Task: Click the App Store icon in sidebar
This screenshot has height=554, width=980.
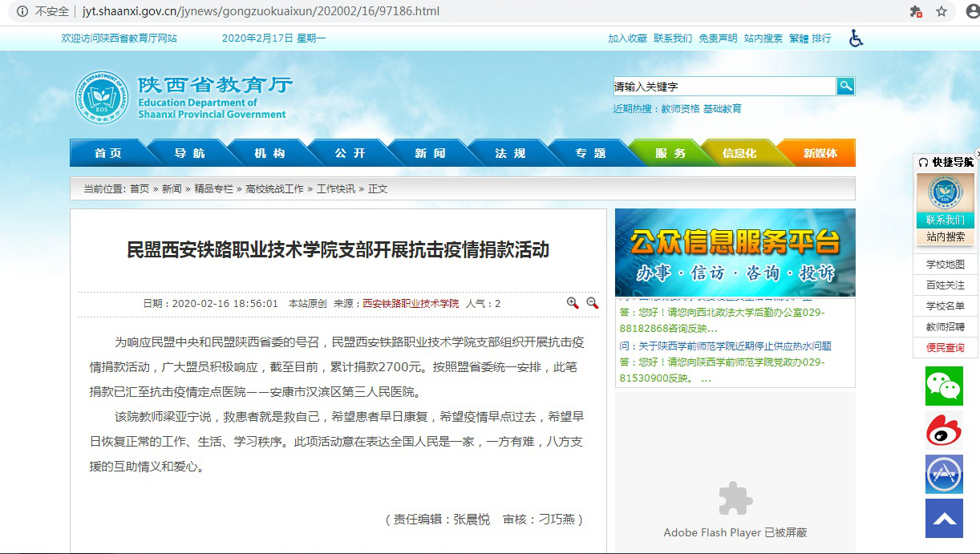Action: 944,474
